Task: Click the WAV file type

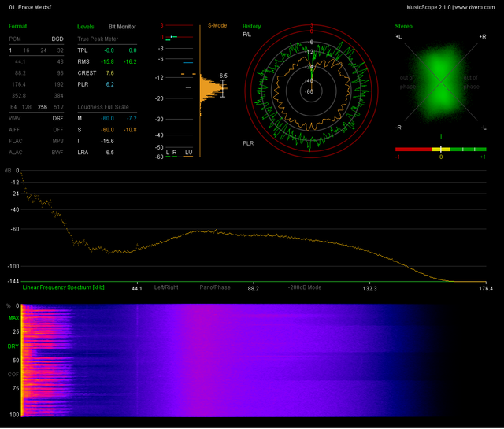Action: (14, 118)
